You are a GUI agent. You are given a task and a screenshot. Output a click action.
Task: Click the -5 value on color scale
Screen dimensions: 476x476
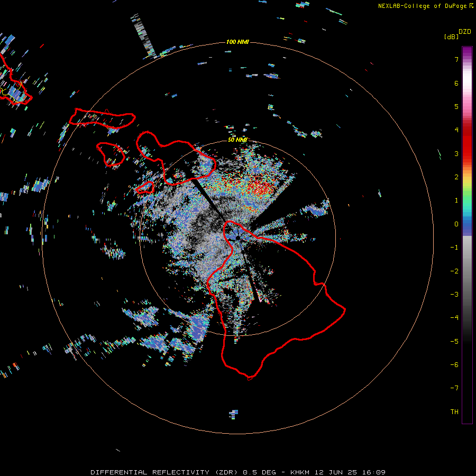[454, 342]
